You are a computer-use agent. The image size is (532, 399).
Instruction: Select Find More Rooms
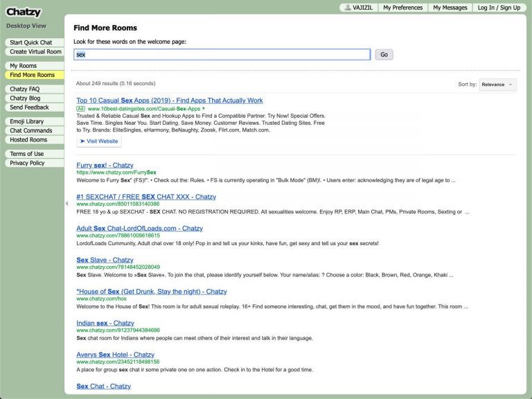(35, 75)
